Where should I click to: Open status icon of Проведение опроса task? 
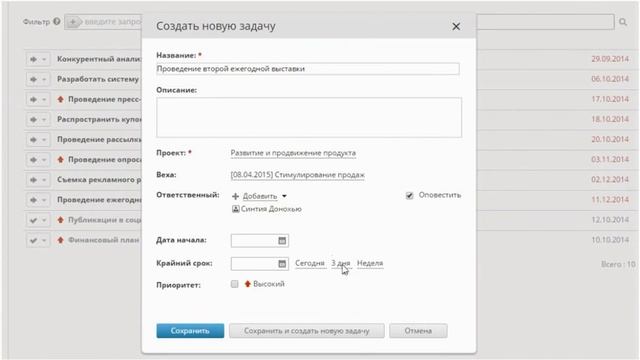(33, 160)
